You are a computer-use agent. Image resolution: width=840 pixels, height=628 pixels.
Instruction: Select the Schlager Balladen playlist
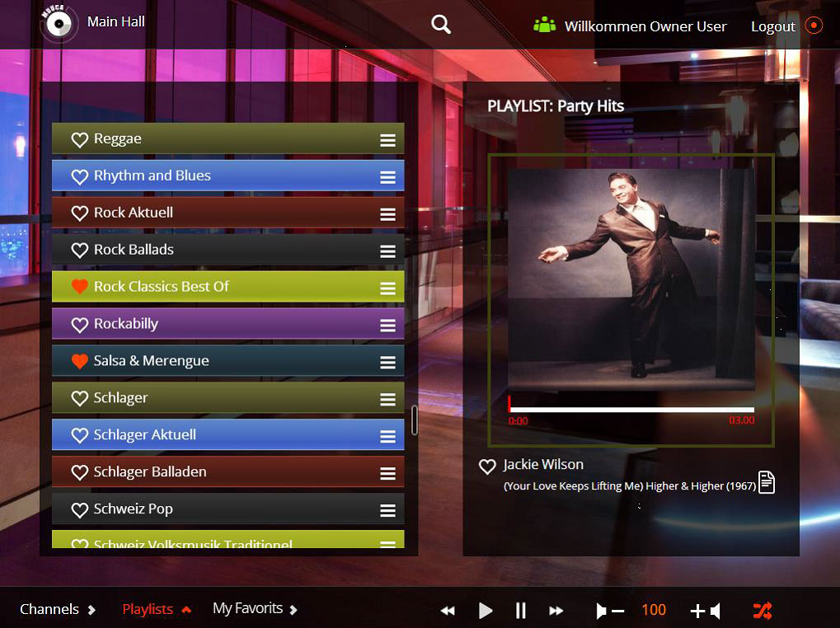point(228,471)
